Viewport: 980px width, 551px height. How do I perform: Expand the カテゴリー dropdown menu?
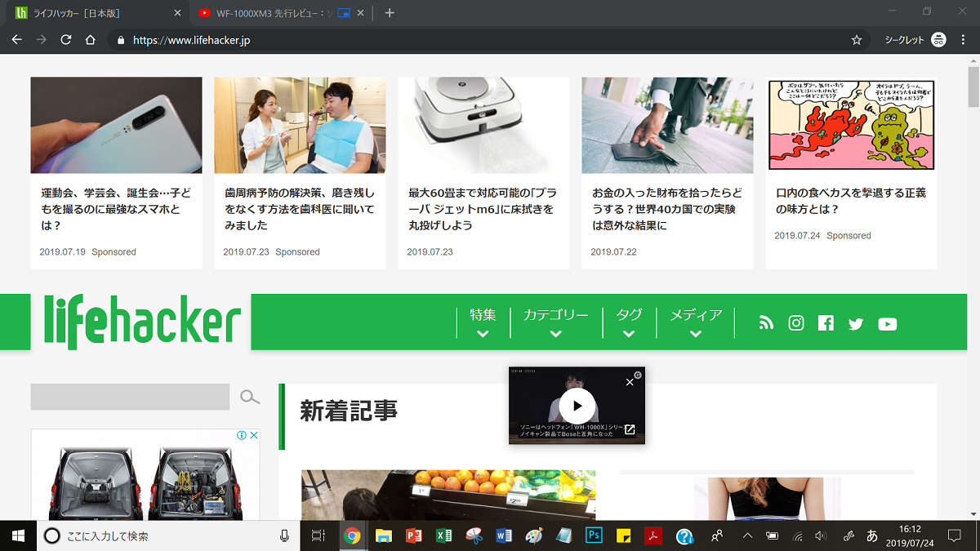pos(556,323)
